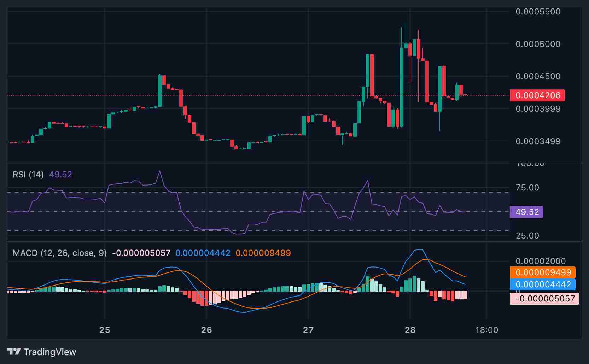Toggle the dotted price line at 0.0004206
The height and width of the screenshot is (364, 589).
247,95
